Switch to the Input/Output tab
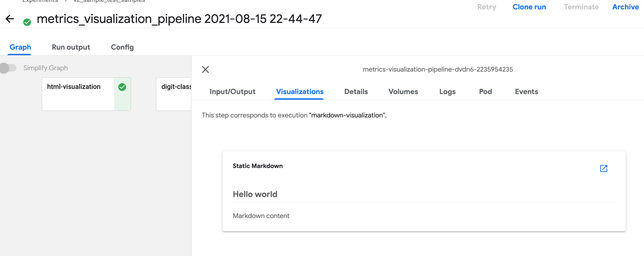 (x=232, y=92)
